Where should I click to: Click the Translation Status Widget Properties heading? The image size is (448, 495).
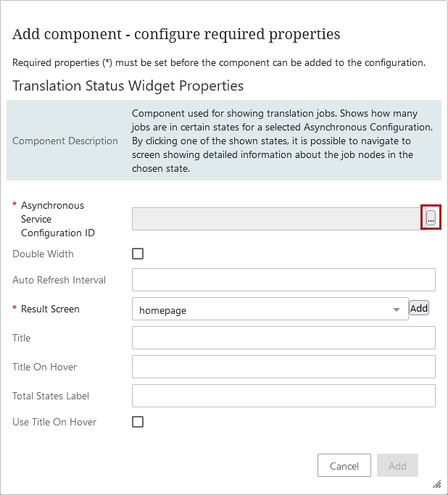(x=128, y=86)
